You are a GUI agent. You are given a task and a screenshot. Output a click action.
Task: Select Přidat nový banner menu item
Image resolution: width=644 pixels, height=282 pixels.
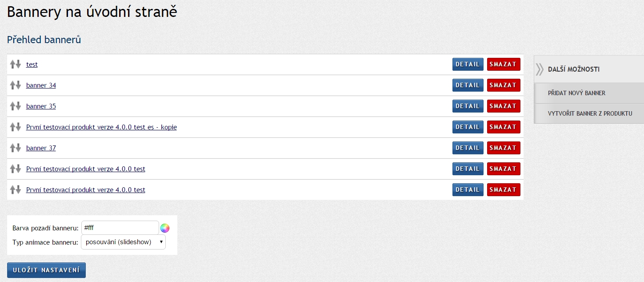coord(576,93)
